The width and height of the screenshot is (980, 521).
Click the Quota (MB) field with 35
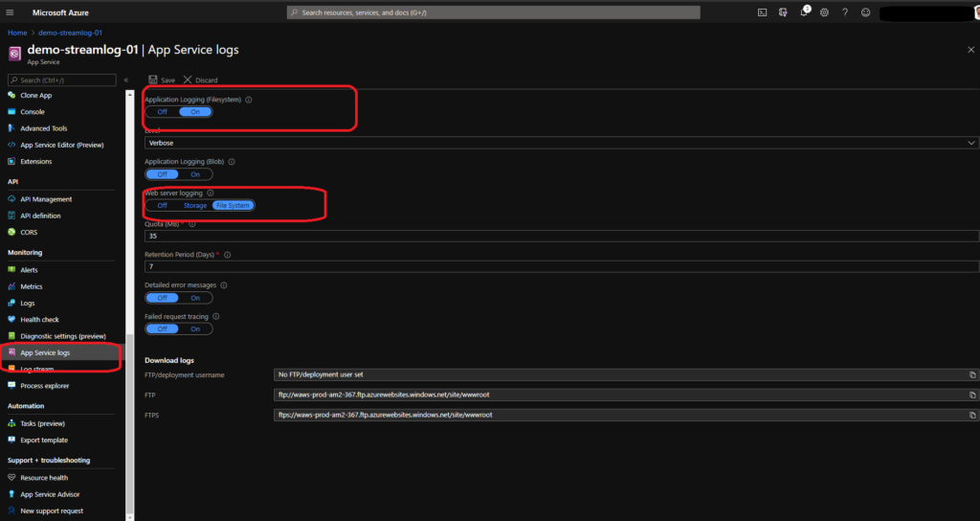[561, 237]
